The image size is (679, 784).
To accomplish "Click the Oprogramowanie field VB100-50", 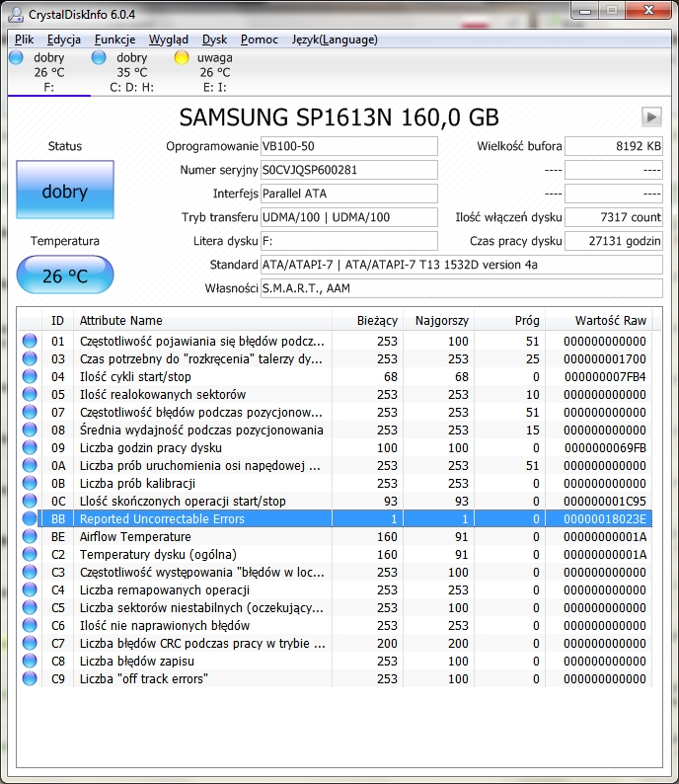I will tap(349, 146).
